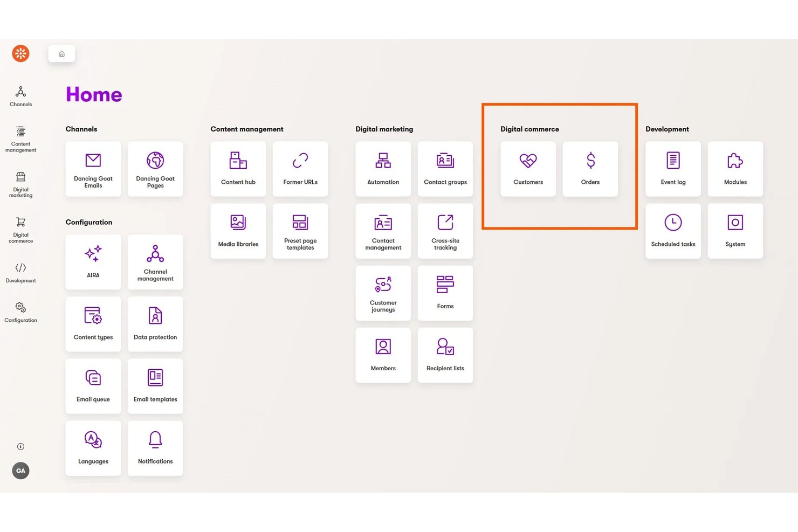
Task: Open Configuration in the left sidebar
Action: pyautogui.click(x=20, y=313)
